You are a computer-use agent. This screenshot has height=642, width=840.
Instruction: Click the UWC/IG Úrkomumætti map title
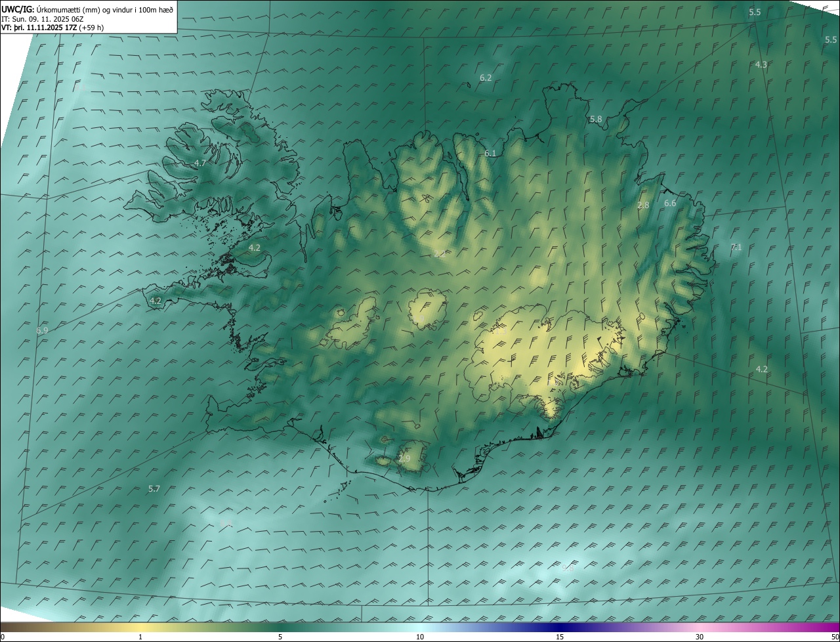point(87,9)
